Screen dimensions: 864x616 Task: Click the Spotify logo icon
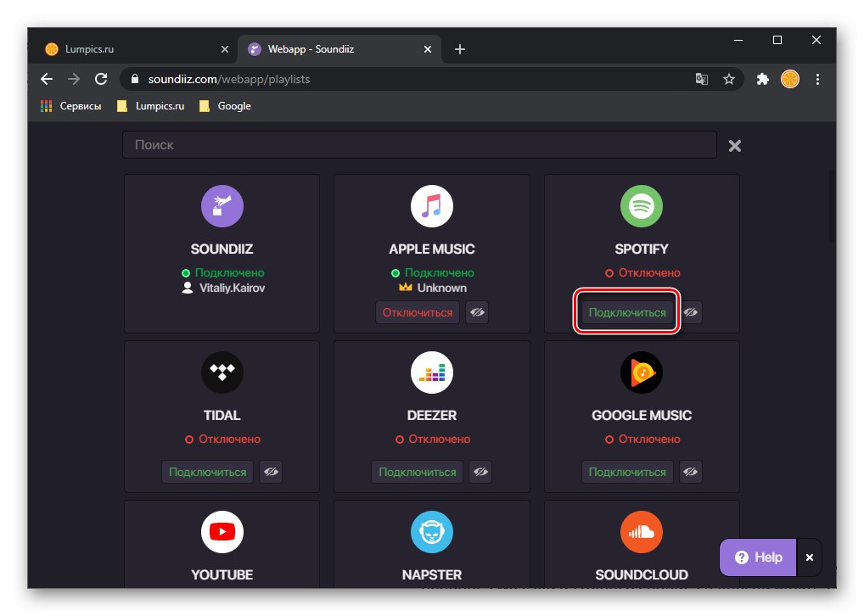click(x=642, y=206)
